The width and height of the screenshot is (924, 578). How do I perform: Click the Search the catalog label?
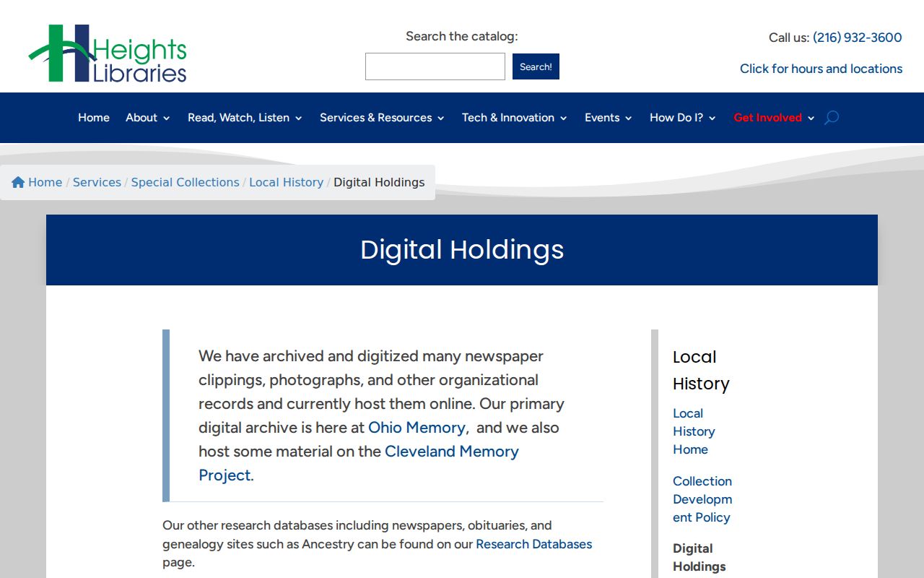(x=462, y=36)
